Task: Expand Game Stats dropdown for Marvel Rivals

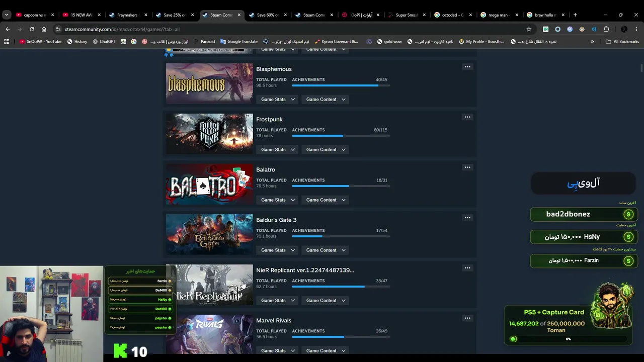Action: pyautogui.click(x=278, y=351)
